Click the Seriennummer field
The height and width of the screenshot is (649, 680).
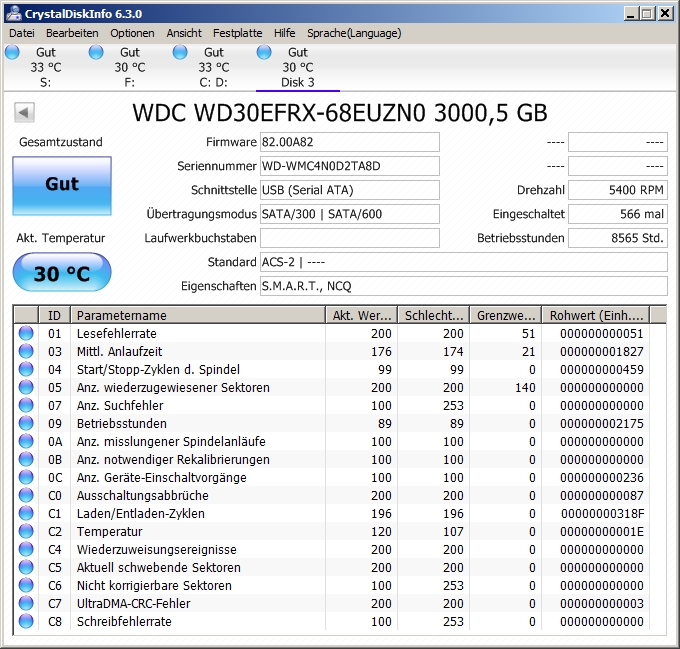[350, 166]
